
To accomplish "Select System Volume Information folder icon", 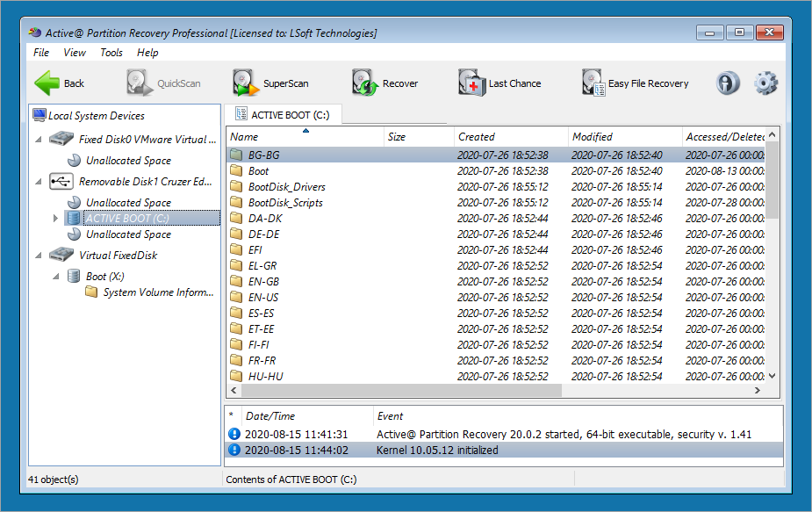I will click(x=91, y=292).
